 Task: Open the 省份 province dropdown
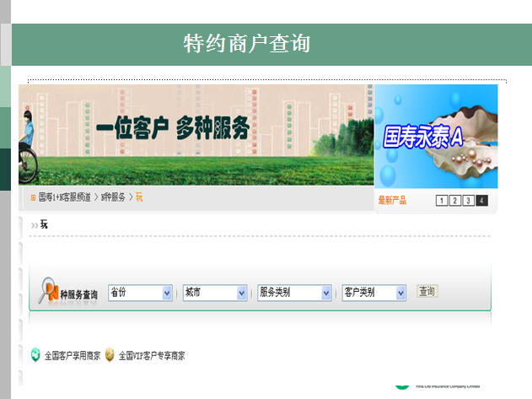pos(140,293)
